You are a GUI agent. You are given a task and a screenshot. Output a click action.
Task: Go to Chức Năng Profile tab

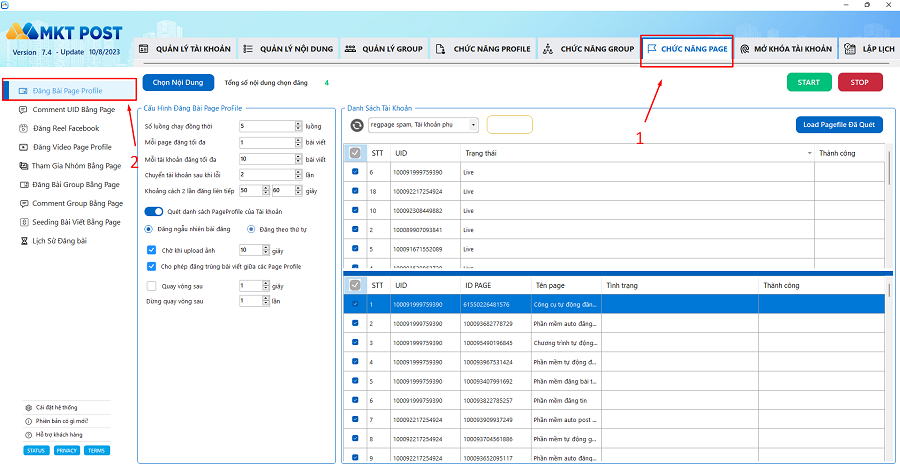pyautogui.click(x=483, y=49)
